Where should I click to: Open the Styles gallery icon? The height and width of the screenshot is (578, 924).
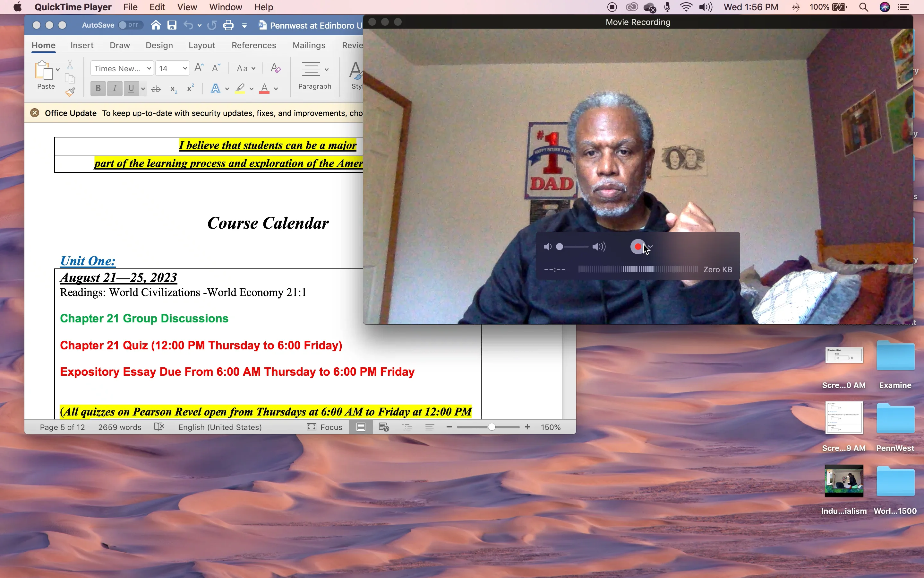(x=355, y=71)
